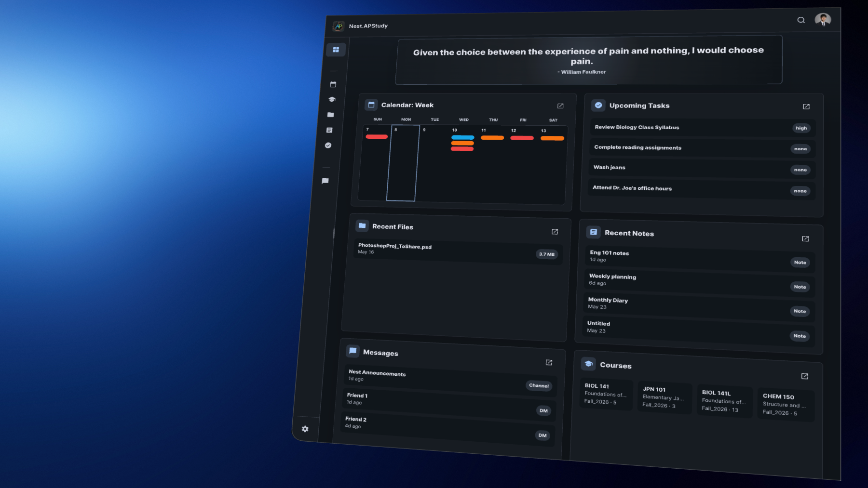Click the red event on Friday 12
The height and width of the screenshot is (488, 868).
point(522,138)
